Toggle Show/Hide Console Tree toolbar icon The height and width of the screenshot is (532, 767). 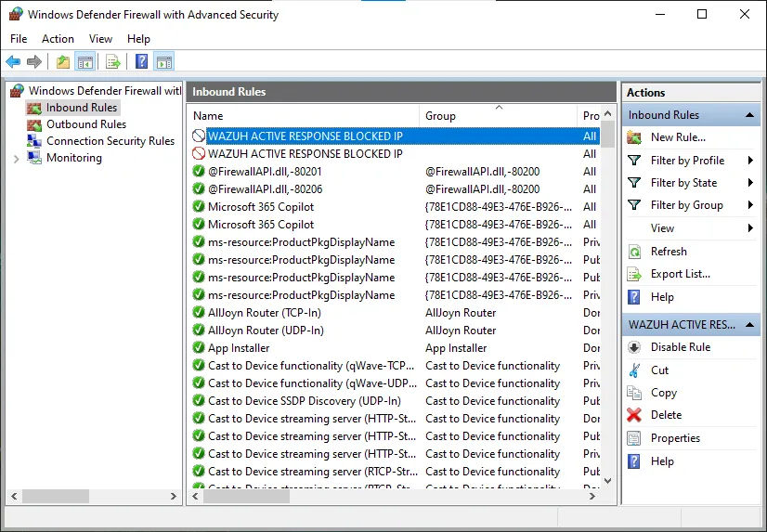(x=84, y=61)
